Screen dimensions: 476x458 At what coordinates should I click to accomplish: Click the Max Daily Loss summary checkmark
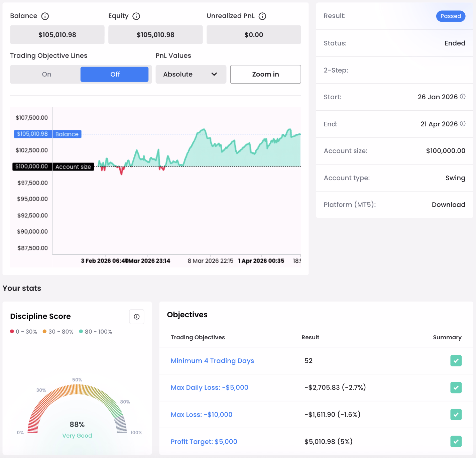coord(456,387)
